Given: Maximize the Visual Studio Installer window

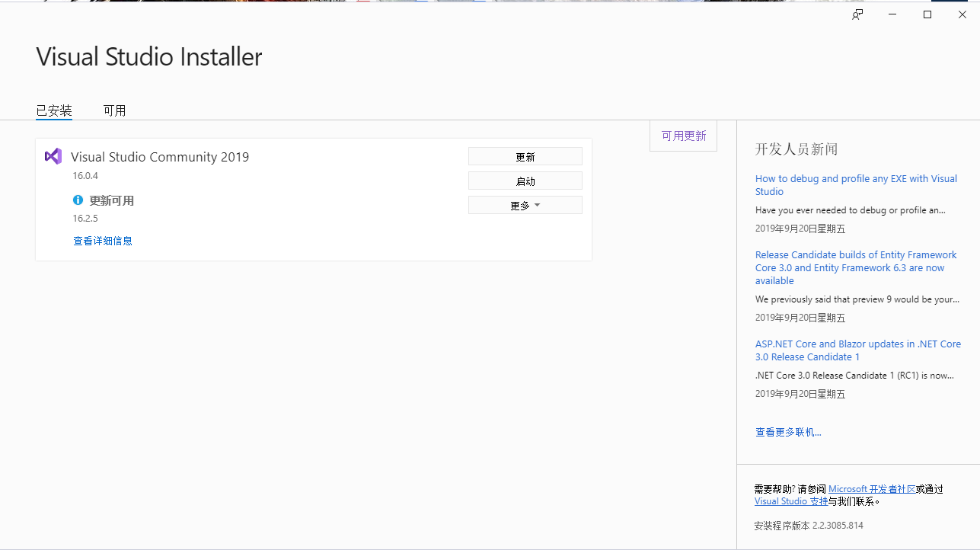Looking at the screenshot, I should (927, 14).
